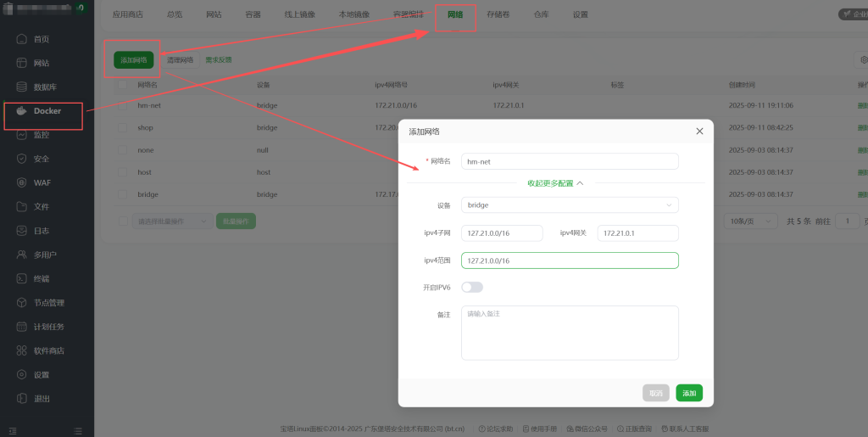The height and width of the screenshot is (437, 868).
Task: Open the 10条/页 page size dropdown
Action: 751,221
